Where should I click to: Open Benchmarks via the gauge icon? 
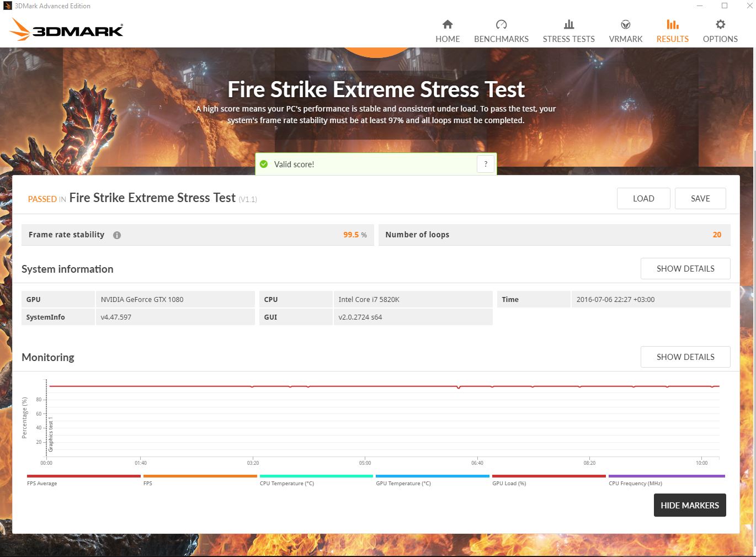[x=501, y=24]
